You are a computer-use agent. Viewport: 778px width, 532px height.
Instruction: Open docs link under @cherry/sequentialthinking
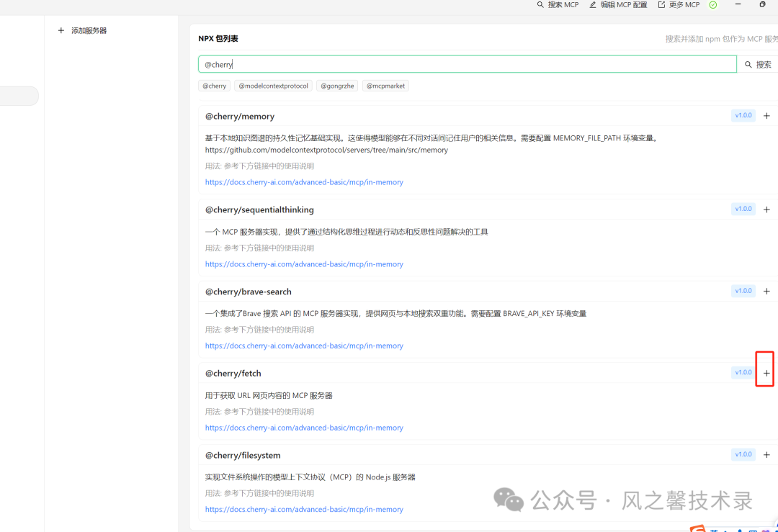point(304,264)
